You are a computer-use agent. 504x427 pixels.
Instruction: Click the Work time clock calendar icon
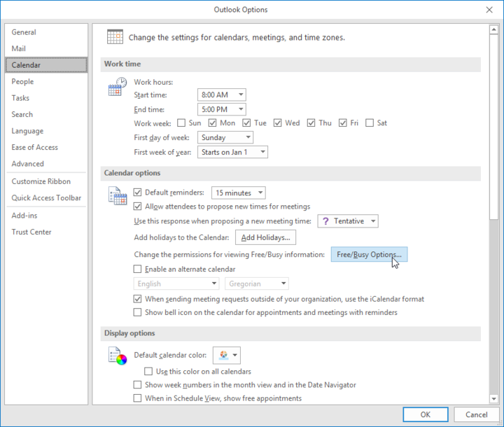[118, 87]
